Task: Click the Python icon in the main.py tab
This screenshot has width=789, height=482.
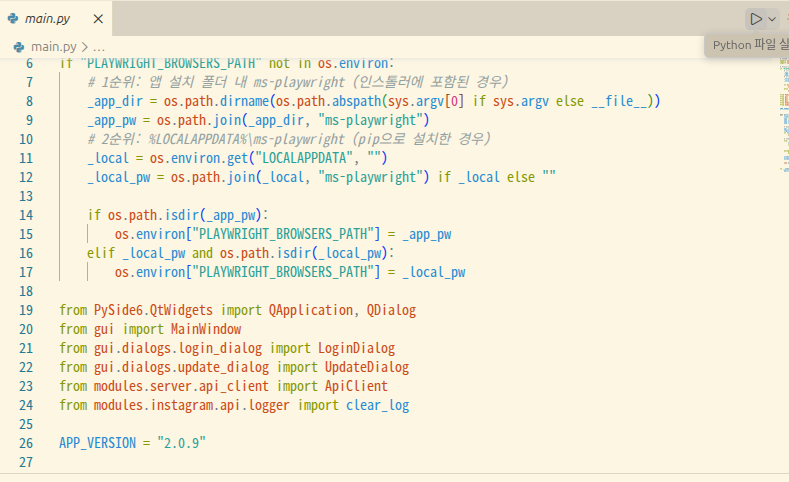Action: click(x=14, y=19)
